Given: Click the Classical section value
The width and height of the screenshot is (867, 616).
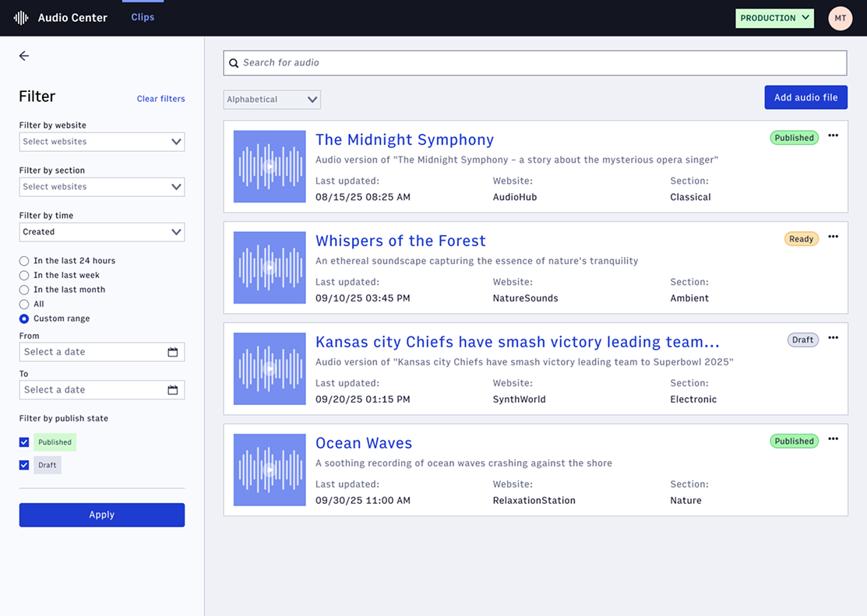Looking at the screenshot, I should pos(691,197).
